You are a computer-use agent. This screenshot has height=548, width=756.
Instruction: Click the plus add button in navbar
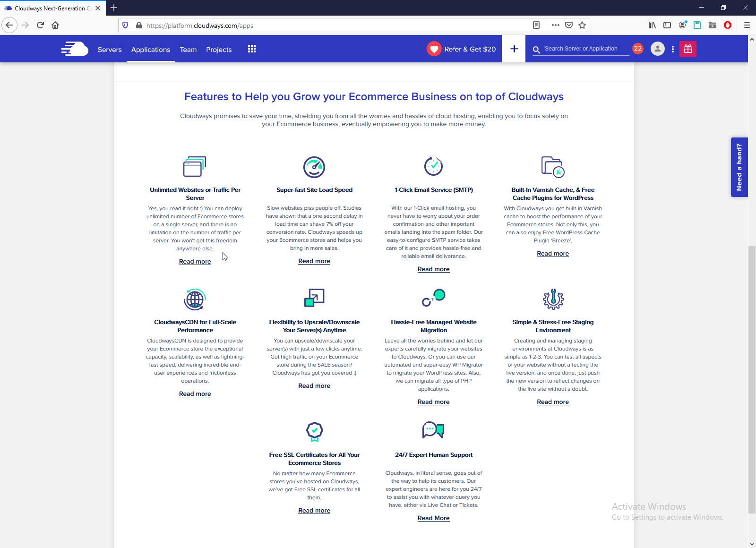tap(514, 49)
